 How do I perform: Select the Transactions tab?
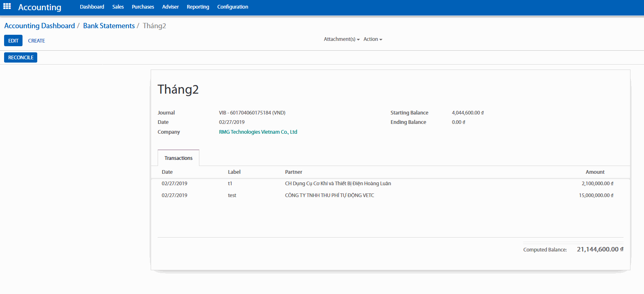tap(179, 158)
